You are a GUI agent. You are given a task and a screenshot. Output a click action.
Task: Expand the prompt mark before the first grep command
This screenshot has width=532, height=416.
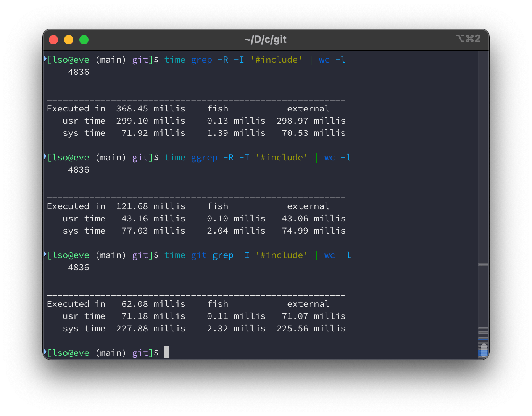(45, 60)
